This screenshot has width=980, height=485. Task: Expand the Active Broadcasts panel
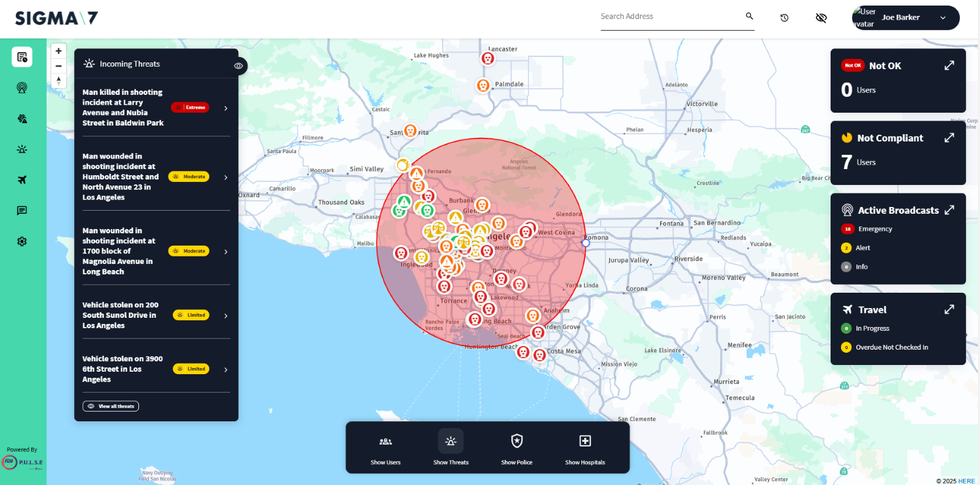(949, 210)
